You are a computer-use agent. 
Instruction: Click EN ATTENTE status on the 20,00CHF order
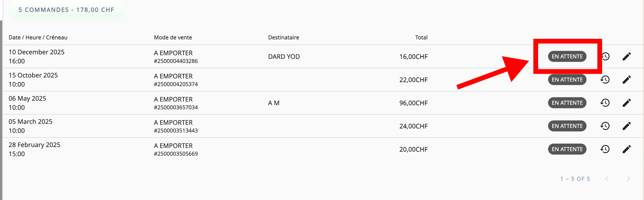click(567, 149)
